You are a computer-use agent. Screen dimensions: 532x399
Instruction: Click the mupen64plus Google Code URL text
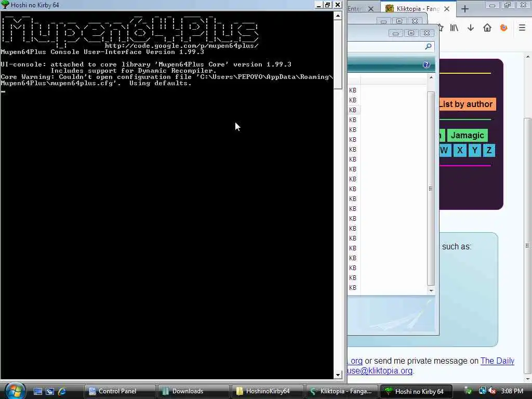tap(181, 46)
